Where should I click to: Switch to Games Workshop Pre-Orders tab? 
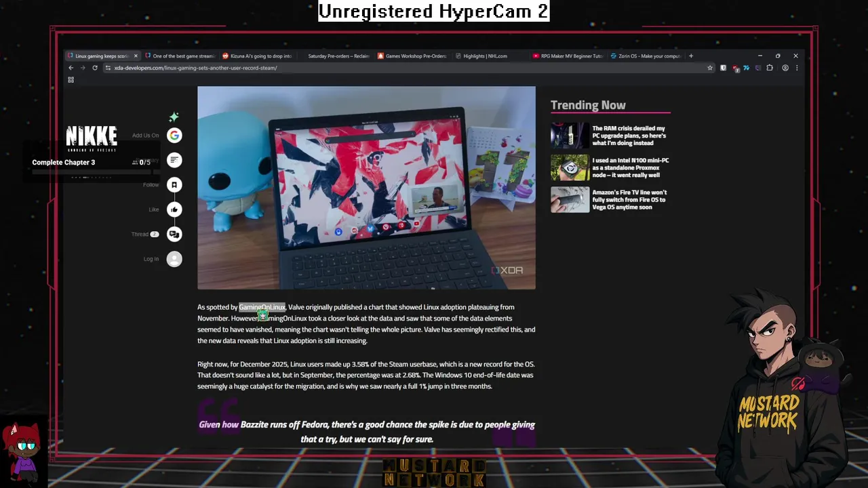point(412,56)
